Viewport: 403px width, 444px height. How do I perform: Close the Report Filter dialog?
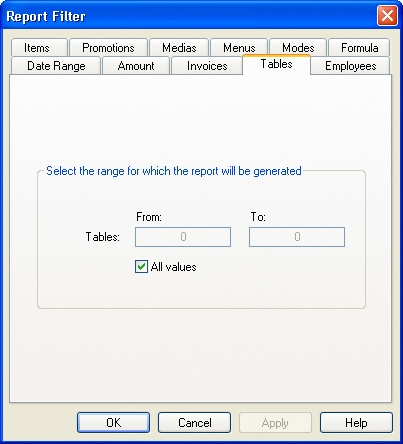[x=387, y=16]
